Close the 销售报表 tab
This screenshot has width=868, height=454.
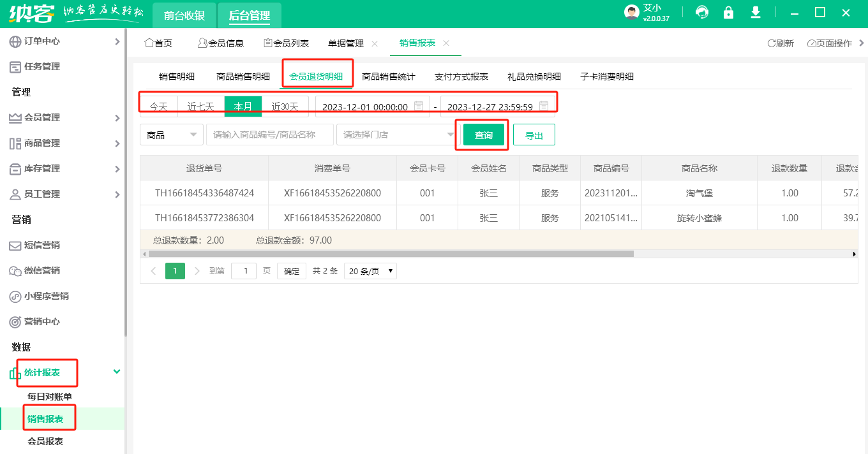tap(446, 43)
